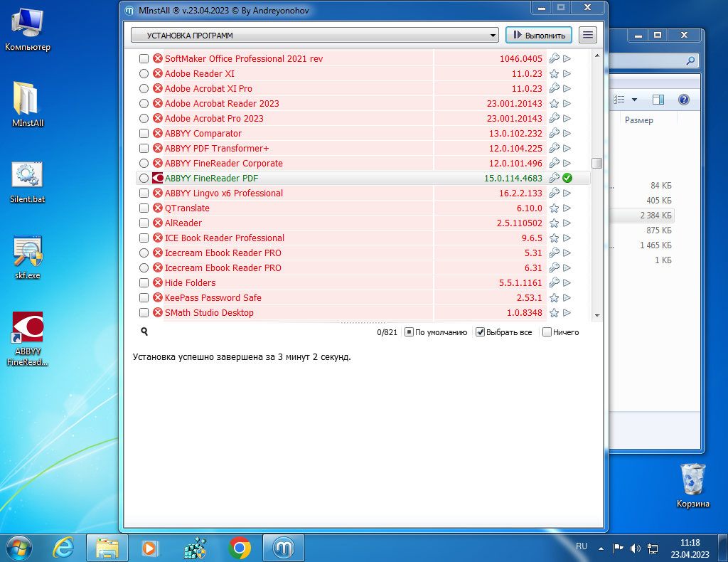728x562 pixels.
Task: Select the ABBYY FineReader Corporate radio button
Action: [x=144, y=163]
